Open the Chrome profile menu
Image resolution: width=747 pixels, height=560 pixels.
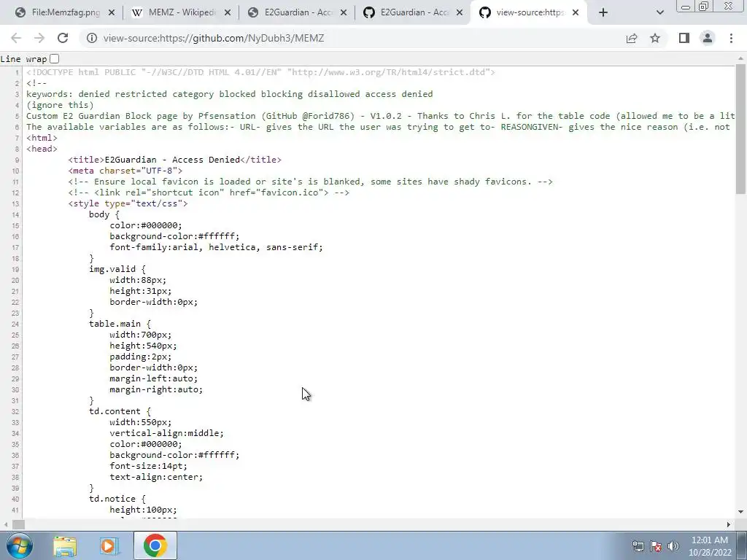708,38
